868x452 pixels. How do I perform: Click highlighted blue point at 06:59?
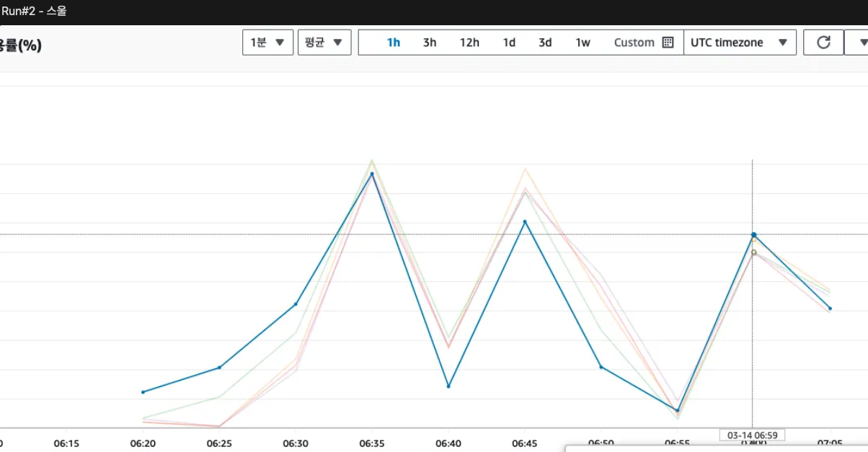pyautogui.click(x=753, y=235)
